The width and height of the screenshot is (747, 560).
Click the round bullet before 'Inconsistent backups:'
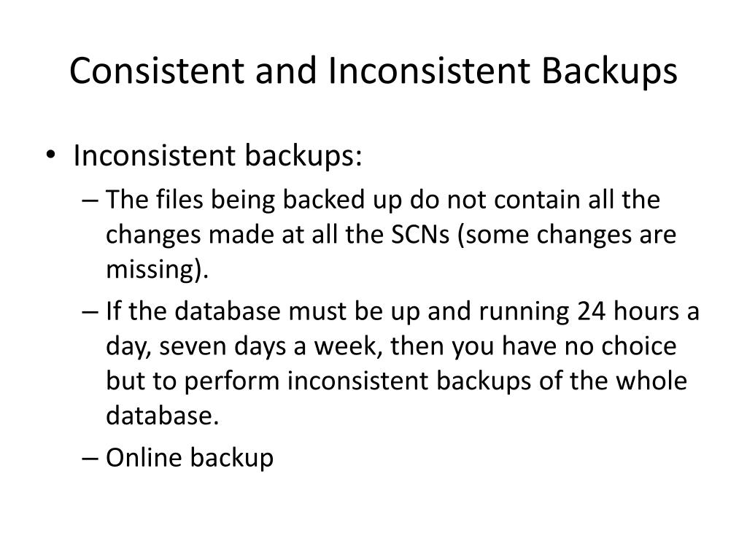coord(51,155)
